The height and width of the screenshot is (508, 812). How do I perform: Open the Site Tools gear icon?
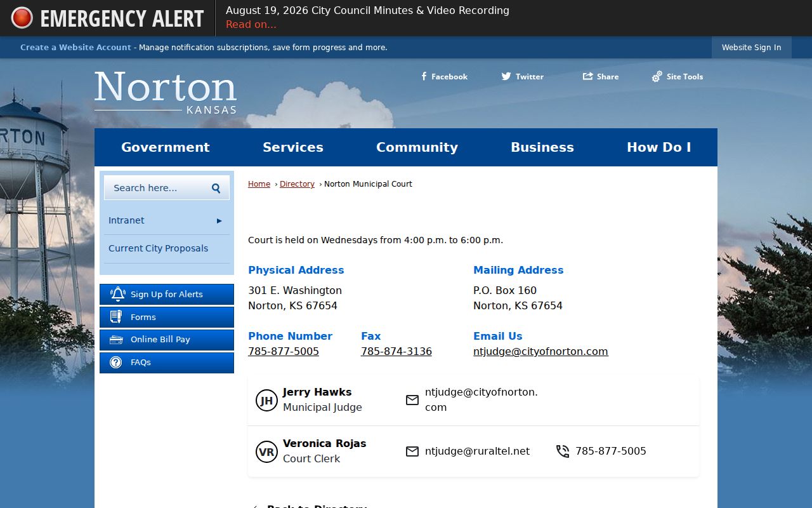click(657, 76)
